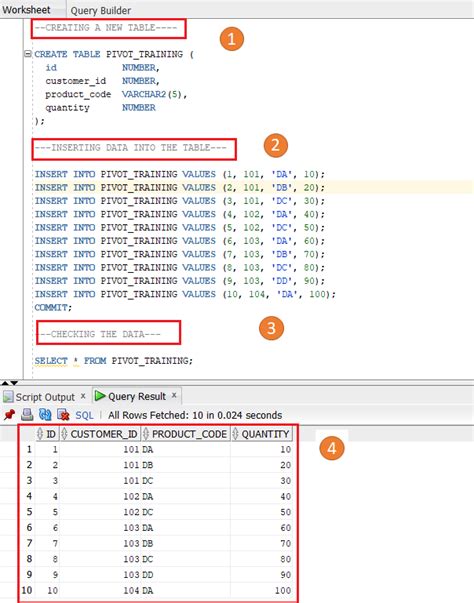The height and width of the screenshot is (603, 474).
Task: Sort by the CUSTOMER_ID column header
Action: (x=100, y=434)
